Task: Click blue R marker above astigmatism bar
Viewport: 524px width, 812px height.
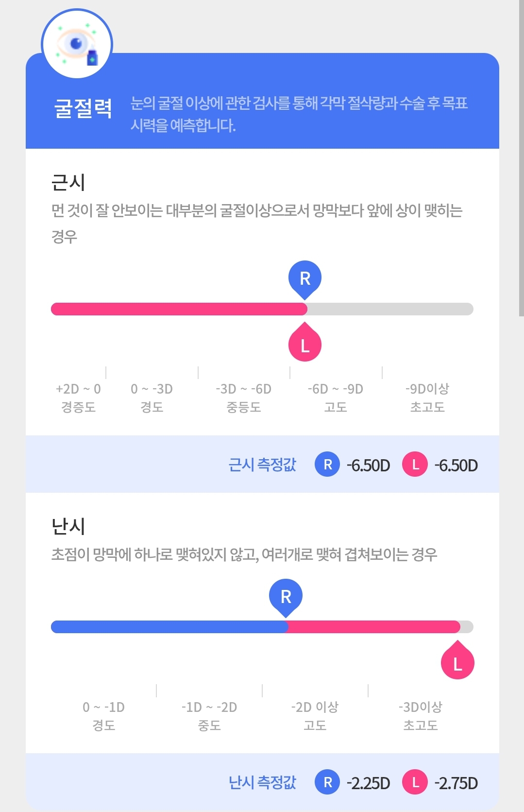Action: pos(286,598)
